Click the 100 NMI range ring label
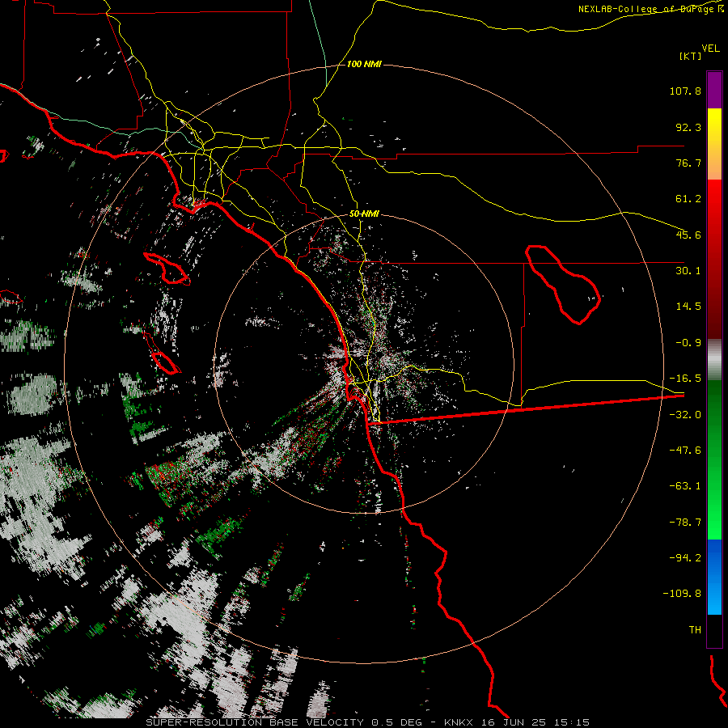 [x=364, y=64]
